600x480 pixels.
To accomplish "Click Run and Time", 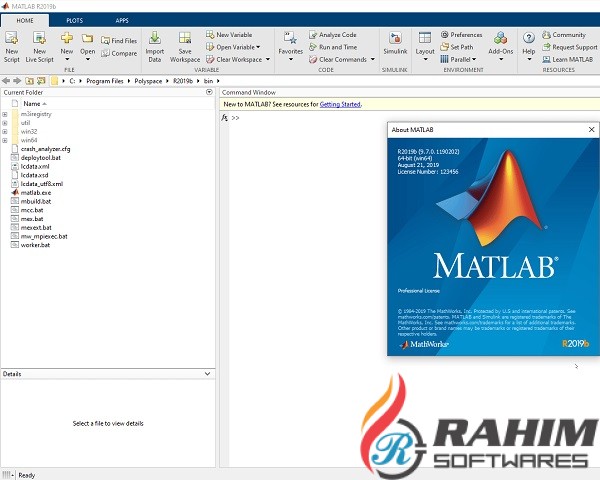I will pyautogui.click(x=333, y=47).
